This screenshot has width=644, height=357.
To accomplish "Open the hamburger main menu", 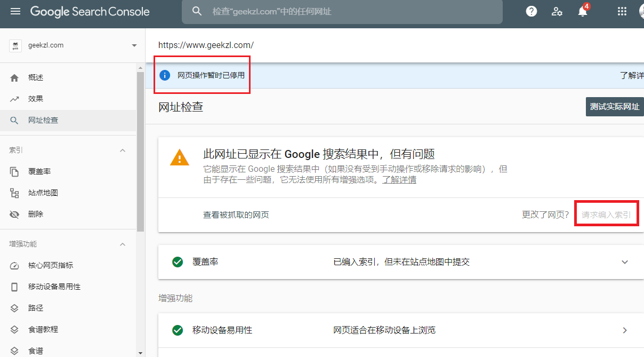I will (x=15, y=11).
